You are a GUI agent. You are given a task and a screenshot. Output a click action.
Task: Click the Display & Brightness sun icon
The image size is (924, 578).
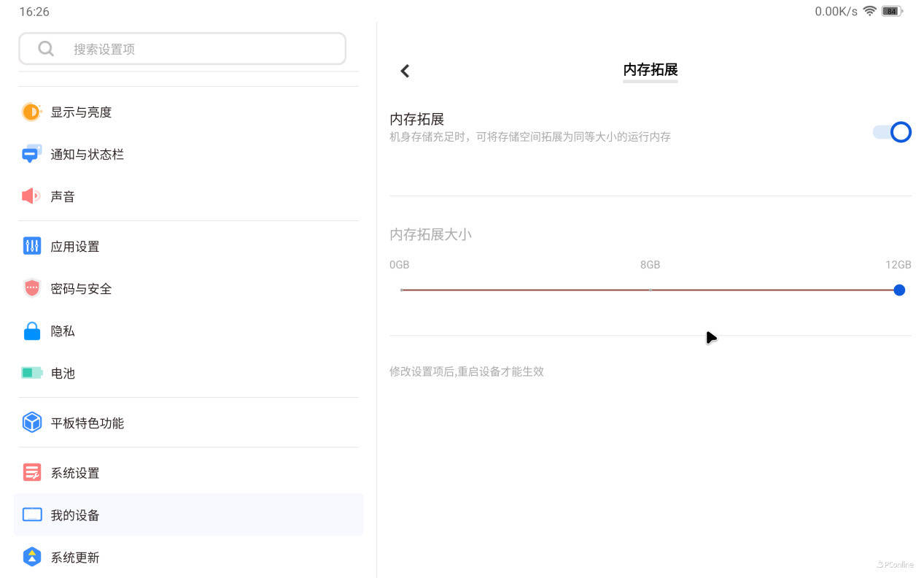click(x=31, y=112)
